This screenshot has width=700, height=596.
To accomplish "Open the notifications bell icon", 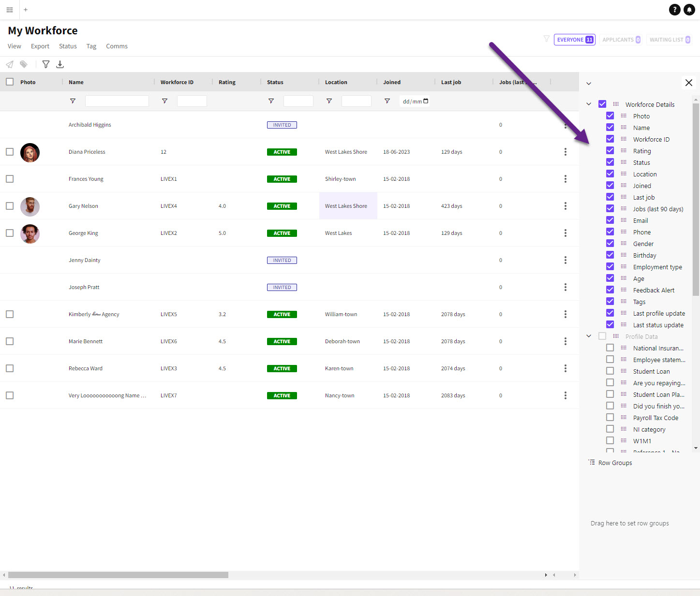I will [689, 10].
